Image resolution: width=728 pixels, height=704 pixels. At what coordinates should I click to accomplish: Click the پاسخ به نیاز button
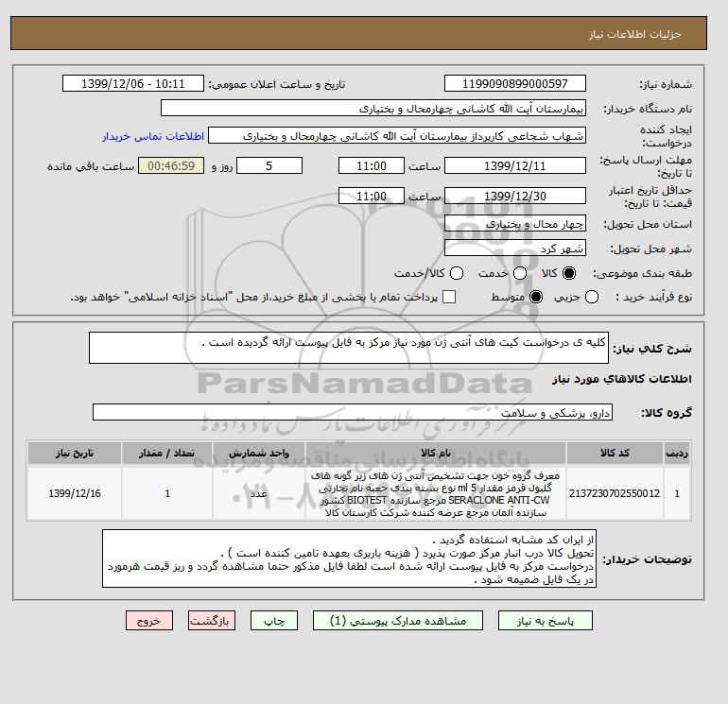(x=546, y=621)
